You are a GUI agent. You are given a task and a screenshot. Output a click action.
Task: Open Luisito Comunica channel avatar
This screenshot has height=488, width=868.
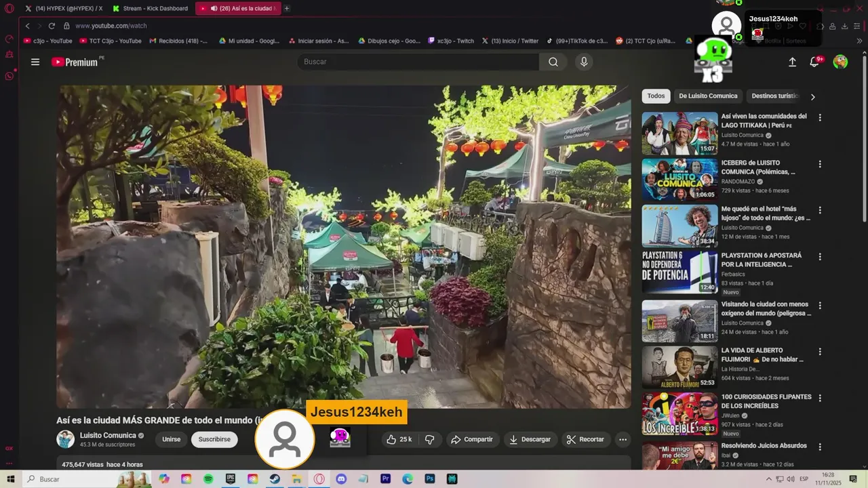point(65,439)
